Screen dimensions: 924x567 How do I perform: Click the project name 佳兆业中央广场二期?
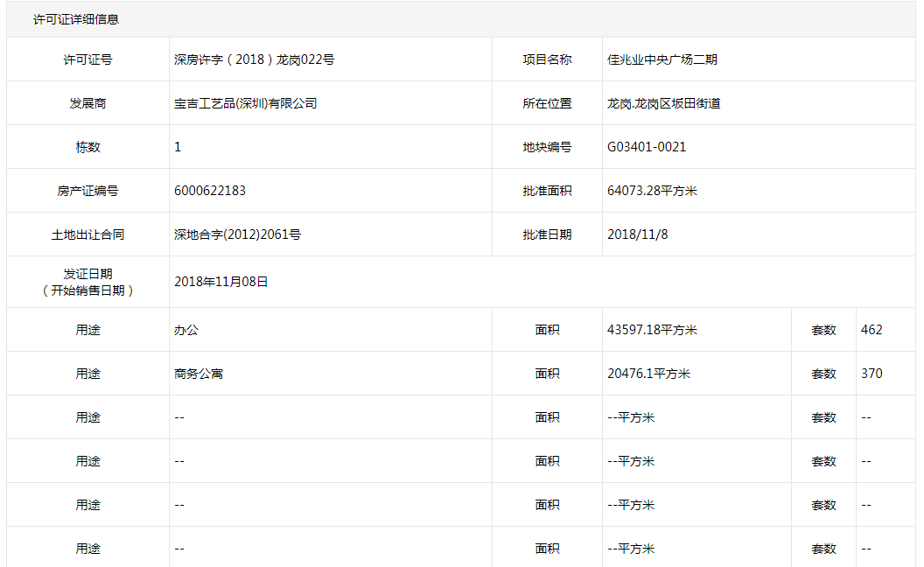[x=662, y=59]
